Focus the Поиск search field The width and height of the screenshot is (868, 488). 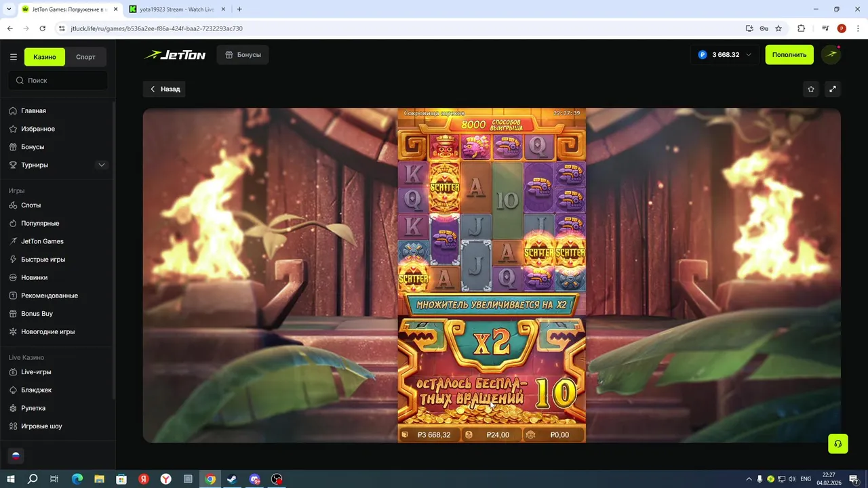point(58,80)
